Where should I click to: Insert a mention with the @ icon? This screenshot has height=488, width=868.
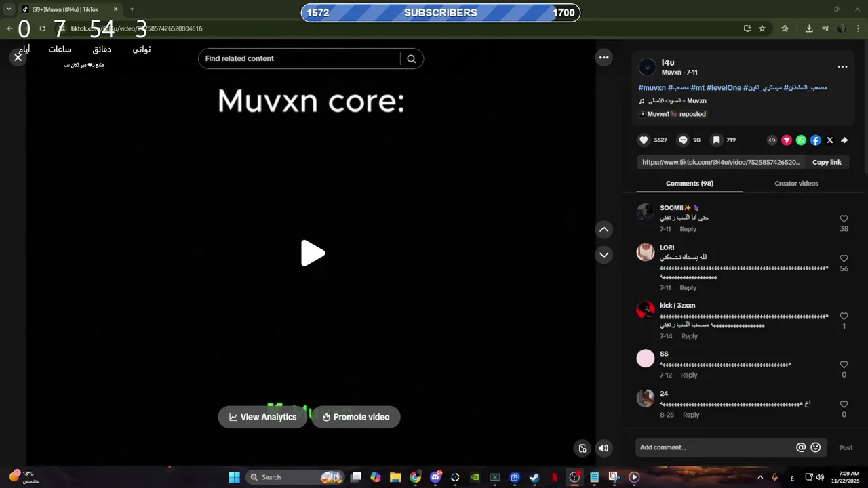coord(801,447)
